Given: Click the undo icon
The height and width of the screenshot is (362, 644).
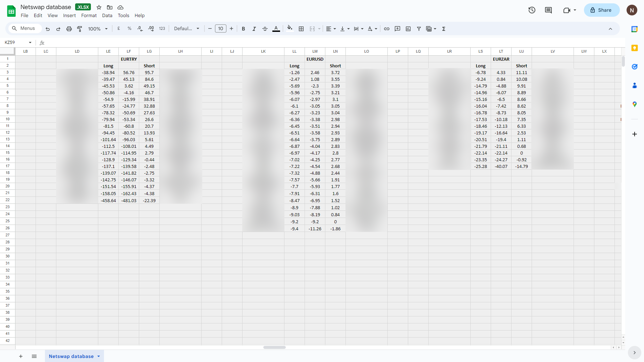Looking at the screenshot, I should tap(48, 29).
